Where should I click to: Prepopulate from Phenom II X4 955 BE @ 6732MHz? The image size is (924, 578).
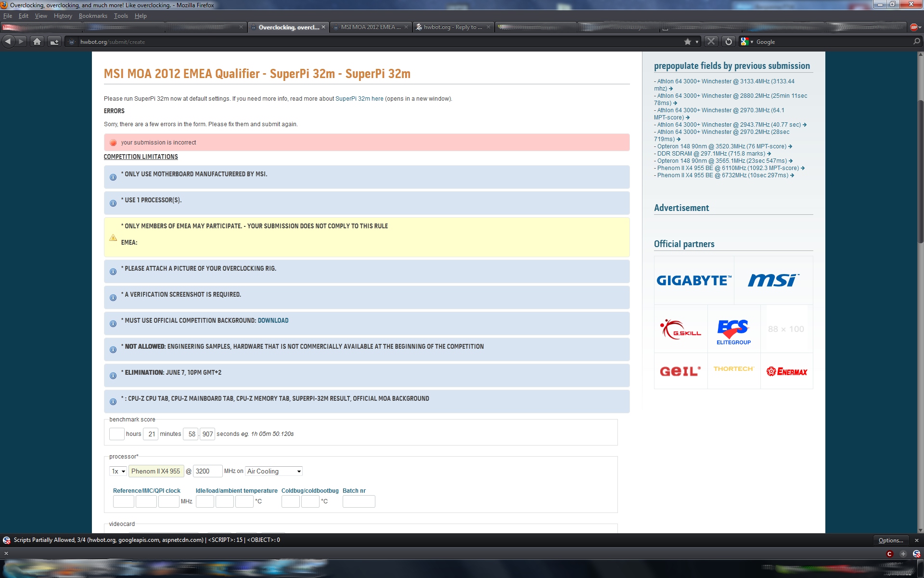pyautogui.click(x=724, y=175)
